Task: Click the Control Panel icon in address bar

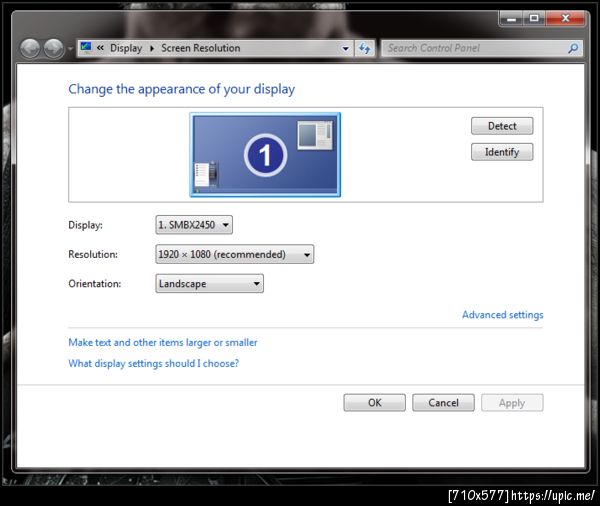Action: click(86, 48)
